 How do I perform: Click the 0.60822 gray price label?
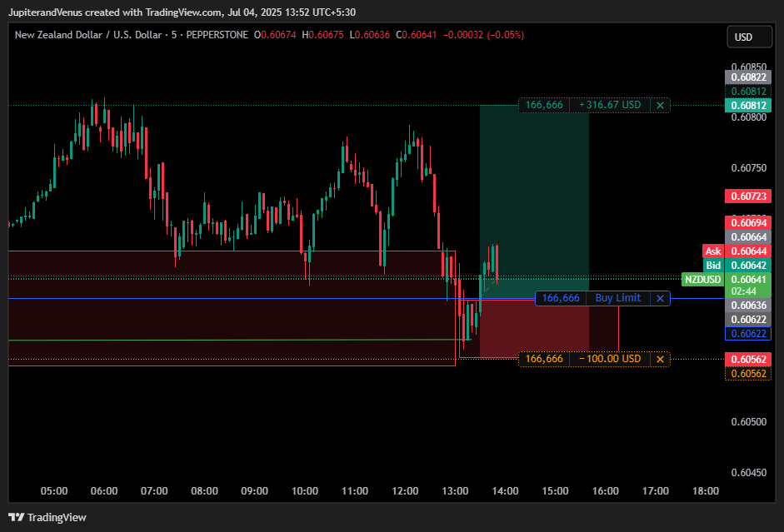click(x=748, y=77)
